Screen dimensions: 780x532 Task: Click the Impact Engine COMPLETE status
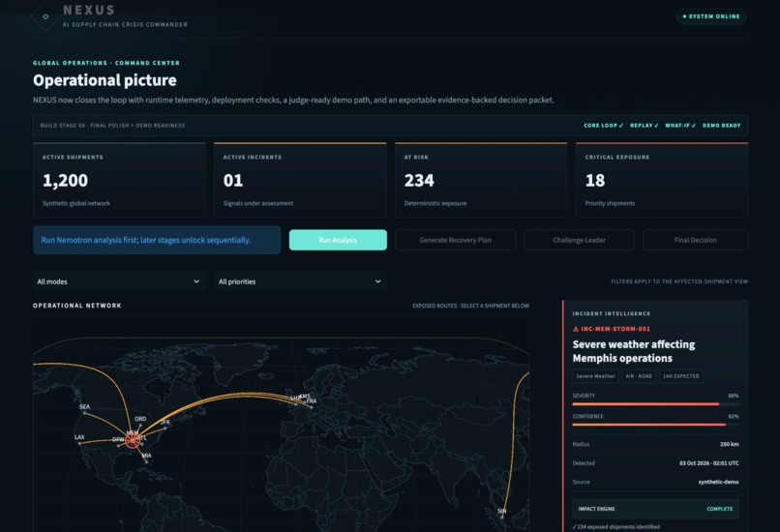click(x=719, y=509)
